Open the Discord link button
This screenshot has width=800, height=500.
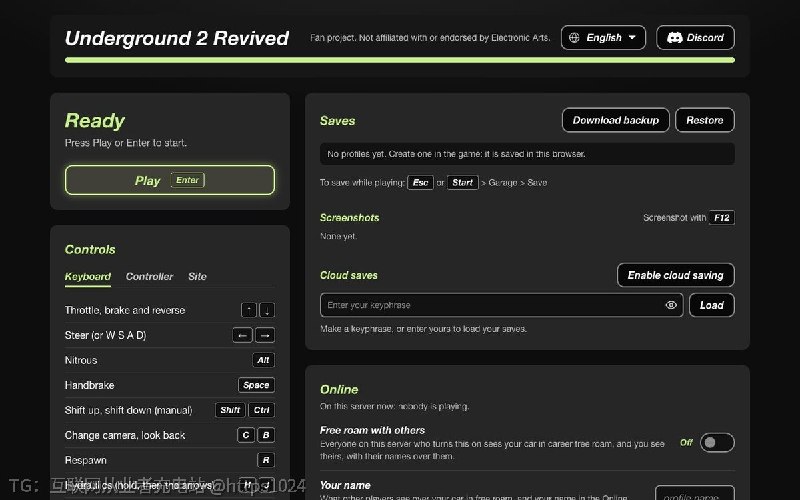tap(695, 38)
